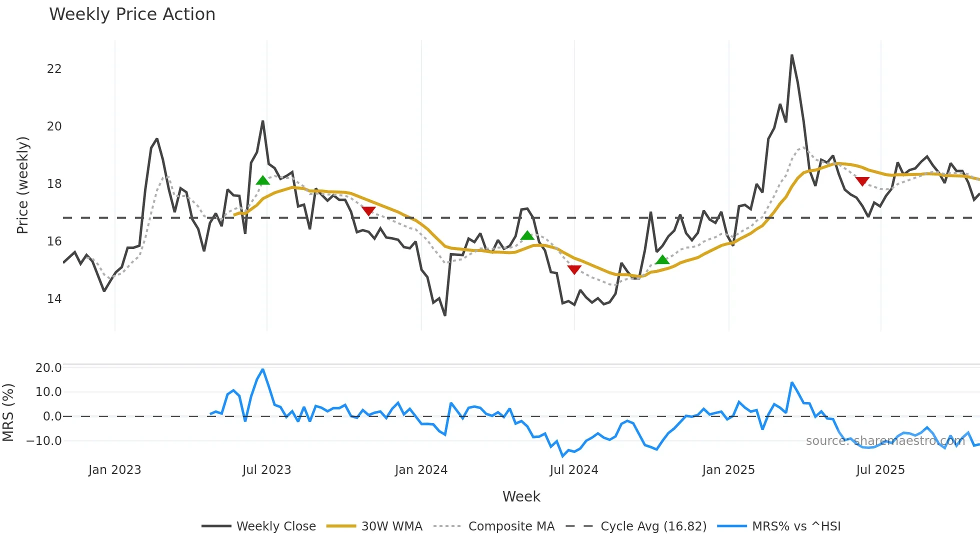Toggle the Cycle Avg (16.82) legend entry
Screen dimensions: 980x551
(636, 526)
